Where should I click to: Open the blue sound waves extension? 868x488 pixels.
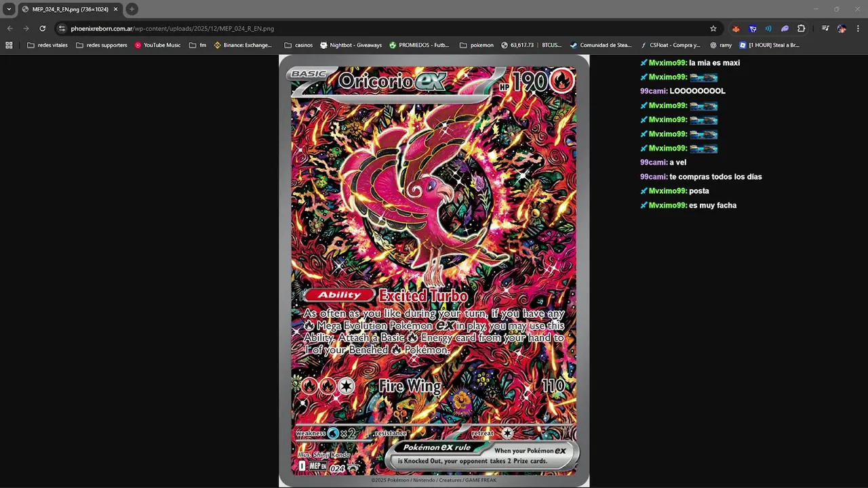768,28
